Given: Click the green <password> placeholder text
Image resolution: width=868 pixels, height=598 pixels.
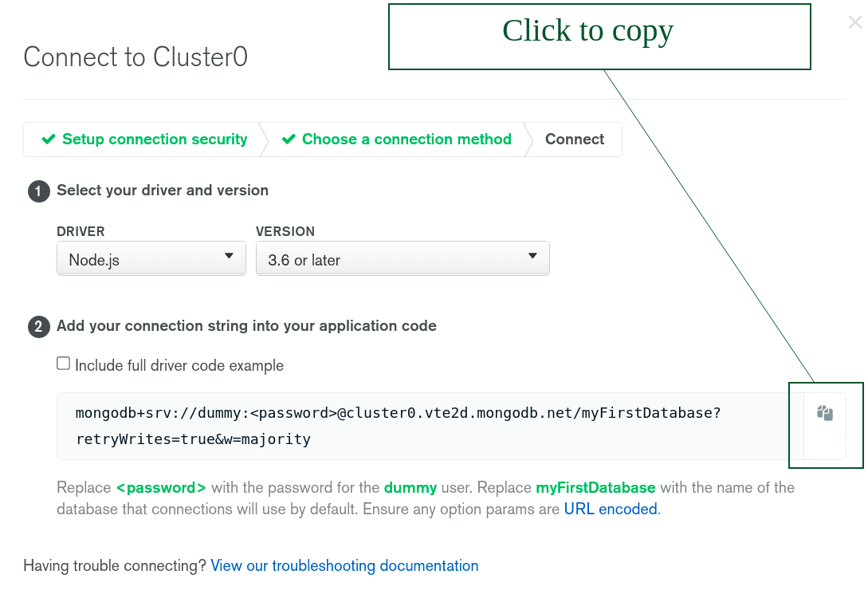Looking at the screenshot, I should (161, 488).
